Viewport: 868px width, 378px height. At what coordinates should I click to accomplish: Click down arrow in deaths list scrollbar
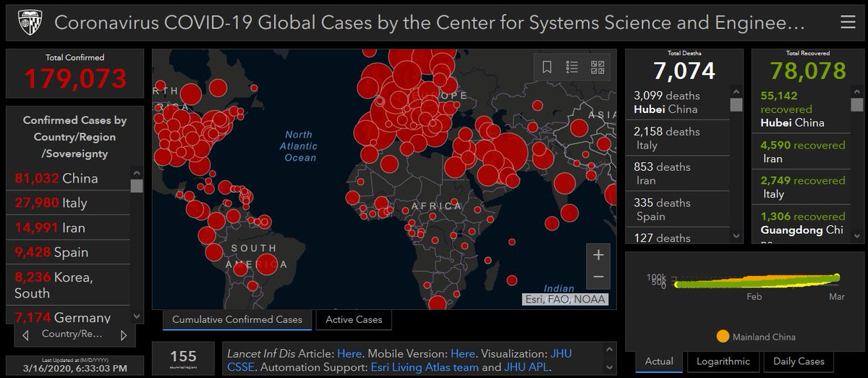(736, 236)
